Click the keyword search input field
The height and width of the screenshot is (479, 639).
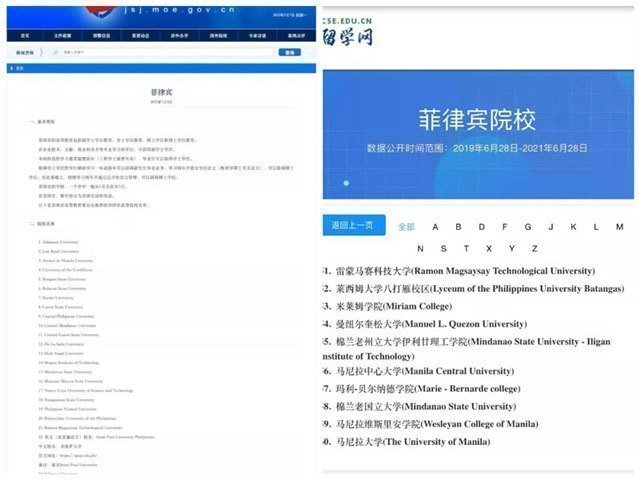[x=163, y=52]
